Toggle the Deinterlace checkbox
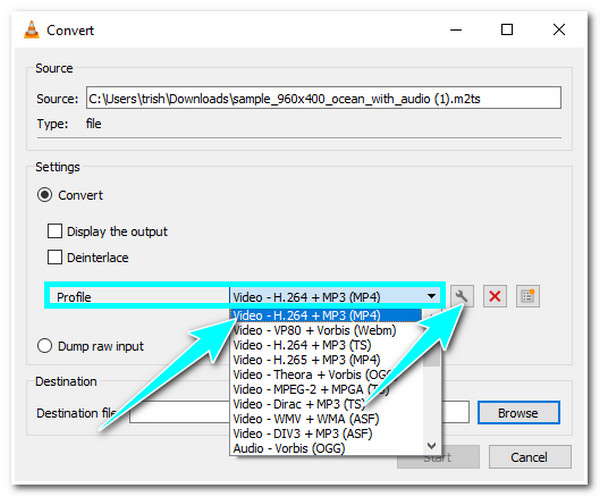The image size is (600, 497). coord(54,257)
